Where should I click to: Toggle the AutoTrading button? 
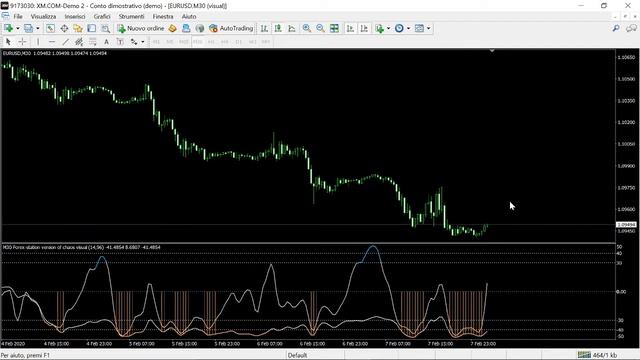[x=231, y=28]
